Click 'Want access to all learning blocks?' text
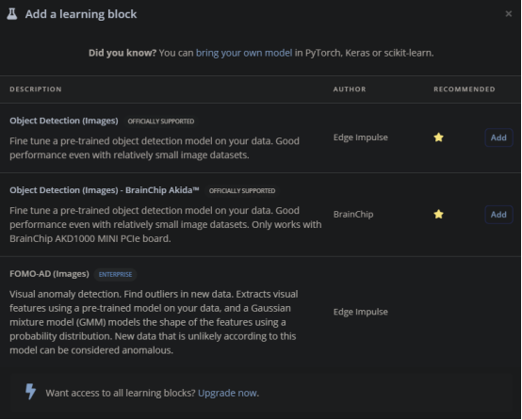The image size is (522, 420). click(121, 393)
